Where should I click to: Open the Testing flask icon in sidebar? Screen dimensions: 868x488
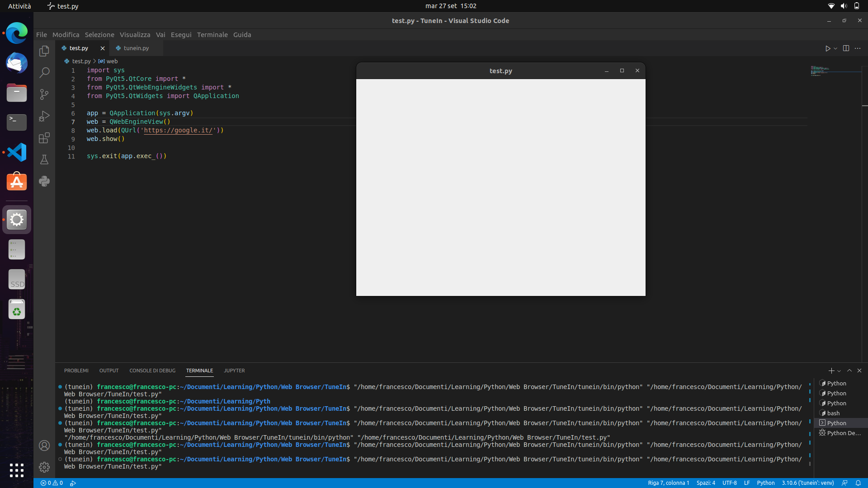(x=45, y=160)
